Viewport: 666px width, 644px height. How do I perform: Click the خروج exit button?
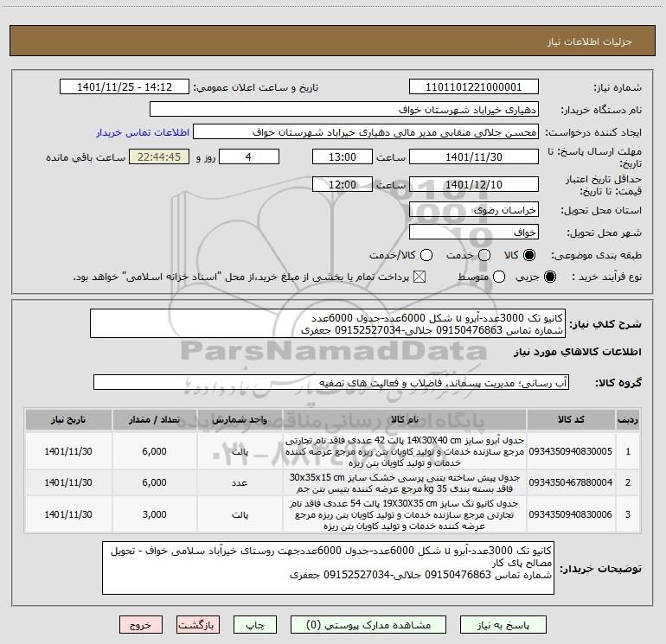point(141,625)
